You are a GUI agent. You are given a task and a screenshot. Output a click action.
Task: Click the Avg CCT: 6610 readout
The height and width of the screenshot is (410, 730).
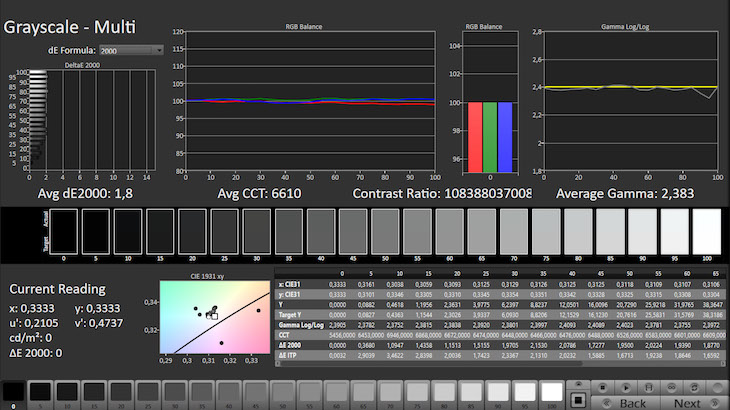click(259, 194)
